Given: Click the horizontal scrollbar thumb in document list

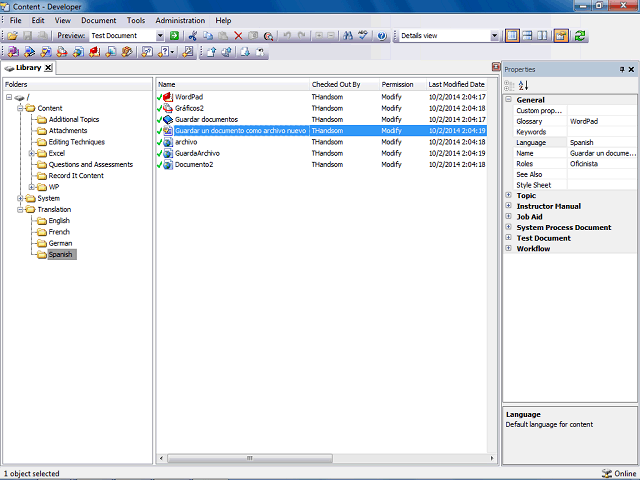Looking at the screenshot, I should 249,458.
